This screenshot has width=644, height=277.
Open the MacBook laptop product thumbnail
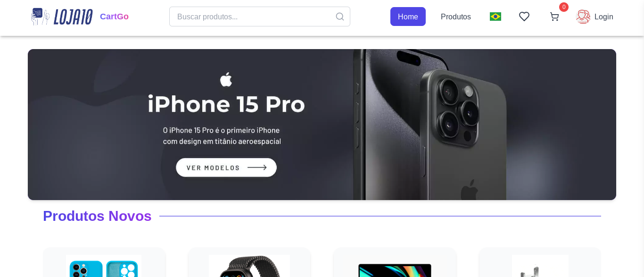pos(395,270)
